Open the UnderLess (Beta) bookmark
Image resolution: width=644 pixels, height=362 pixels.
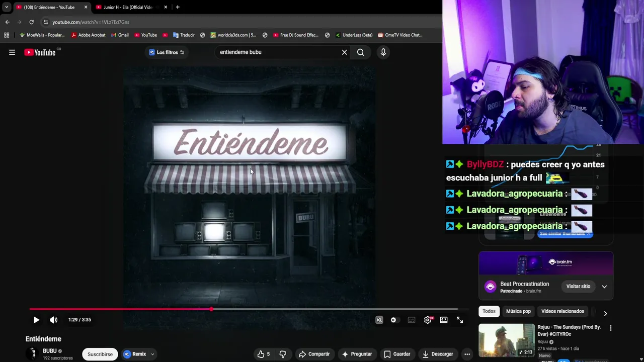(x=354, y=35)
